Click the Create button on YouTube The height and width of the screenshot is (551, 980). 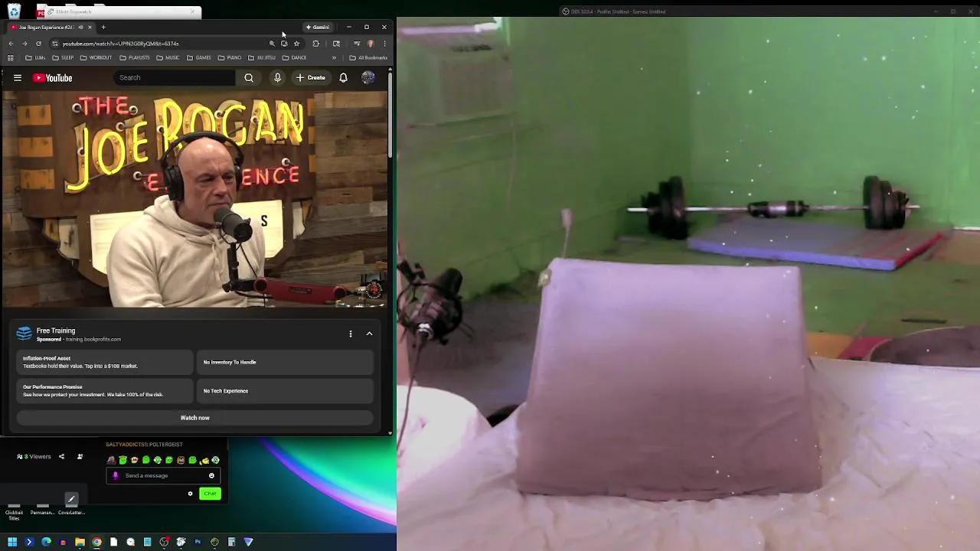(x=311, y=77)
